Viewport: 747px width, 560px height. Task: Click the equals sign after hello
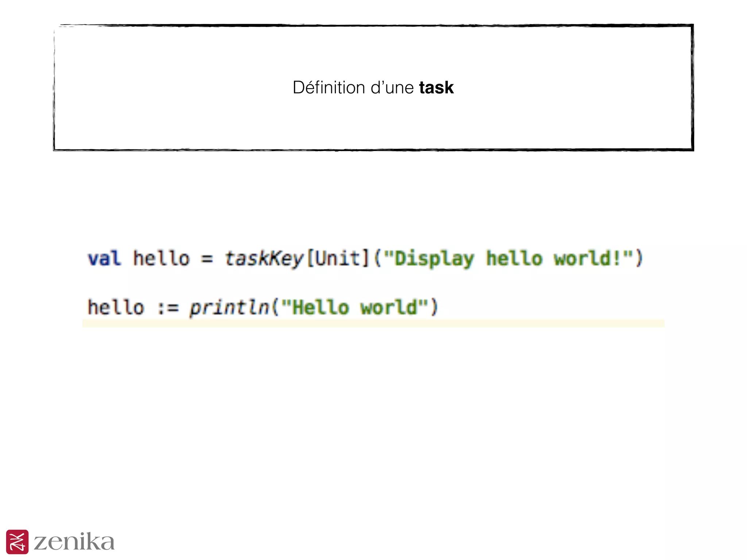pyautogui.click(x=207, y=259)
